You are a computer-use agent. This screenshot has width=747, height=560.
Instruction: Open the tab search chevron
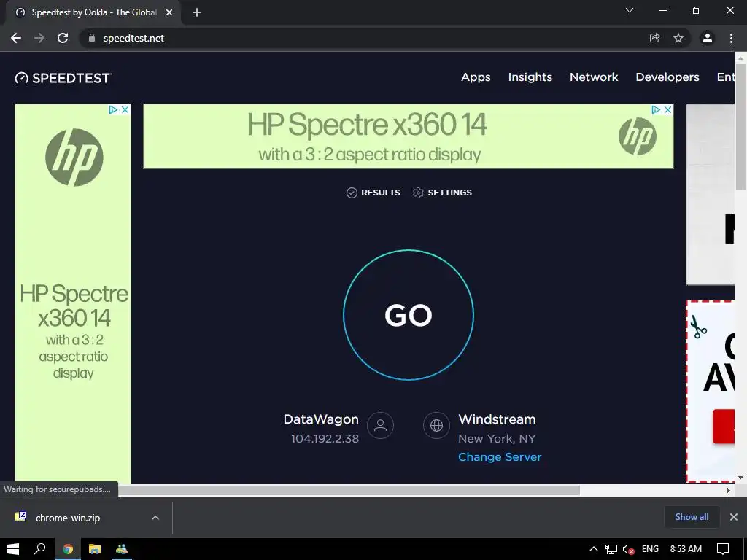[630, 10]
